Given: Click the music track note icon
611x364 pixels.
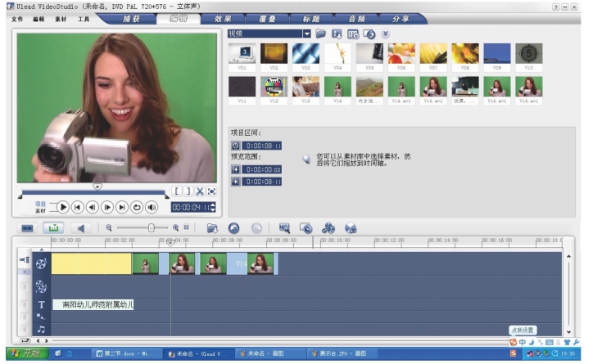Looking at the screenshot, I should [41, 329].
